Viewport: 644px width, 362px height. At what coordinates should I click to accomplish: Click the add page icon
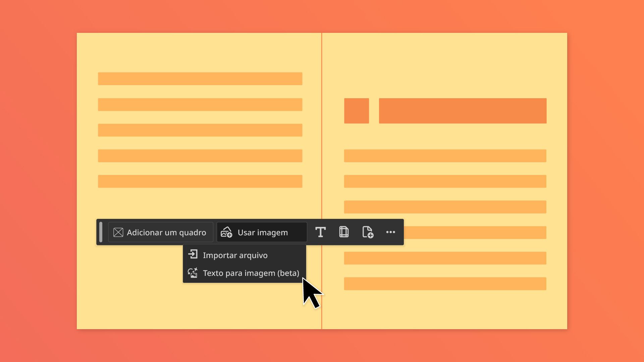(x=368, y=232)
